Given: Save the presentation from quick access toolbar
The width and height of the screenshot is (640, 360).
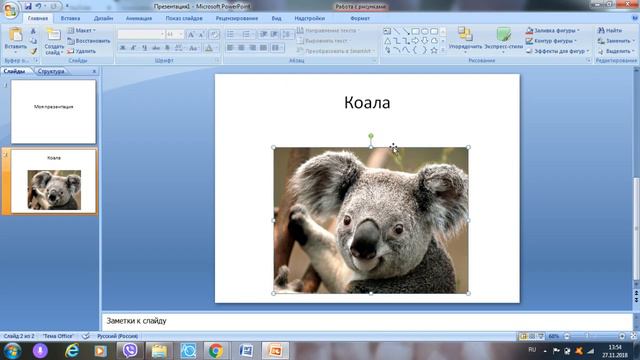Looking at the screenshot, I should (28, 6).
